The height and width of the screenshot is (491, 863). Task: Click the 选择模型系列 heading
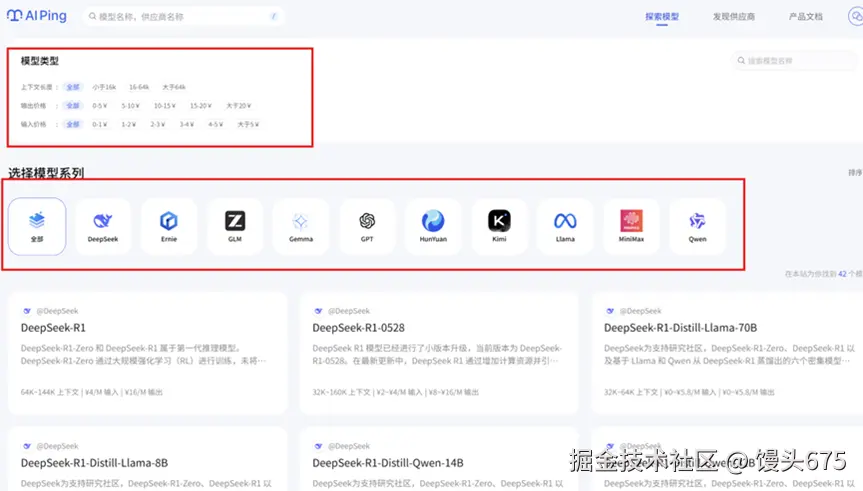[46, 173]
